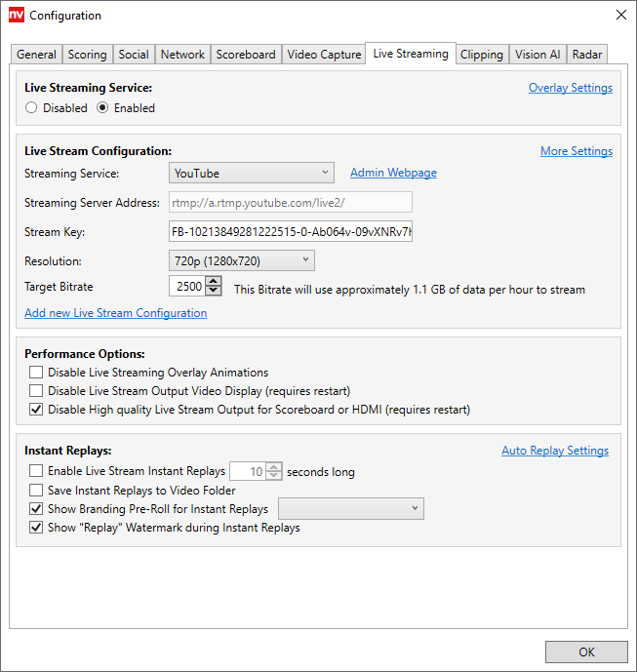This screenshot has width=637, height=672.
Task: Enable Disable Live Streaming Overlay Animations checkbox
Action: click(x=36, y=373)
